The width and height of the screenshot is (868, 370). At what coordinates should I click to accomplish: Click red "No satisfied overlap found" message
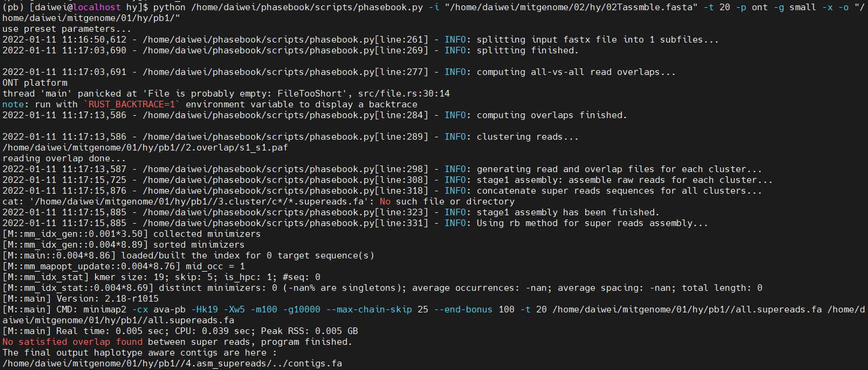72,342
